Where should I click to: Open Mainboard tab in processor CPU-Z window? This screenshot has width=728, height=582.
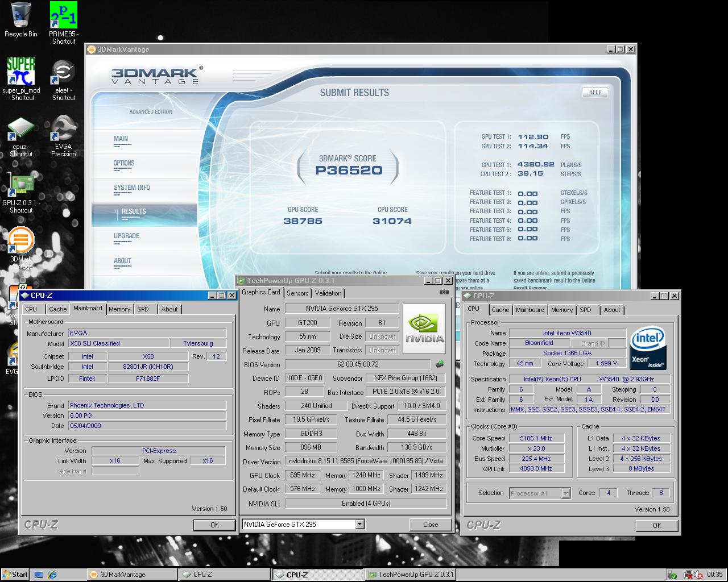point(530,310)
